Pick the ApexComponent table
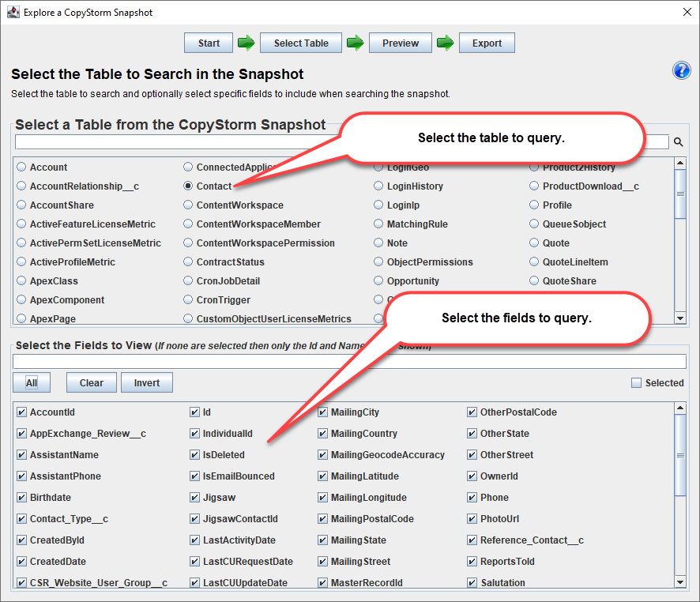 point(21,300)
